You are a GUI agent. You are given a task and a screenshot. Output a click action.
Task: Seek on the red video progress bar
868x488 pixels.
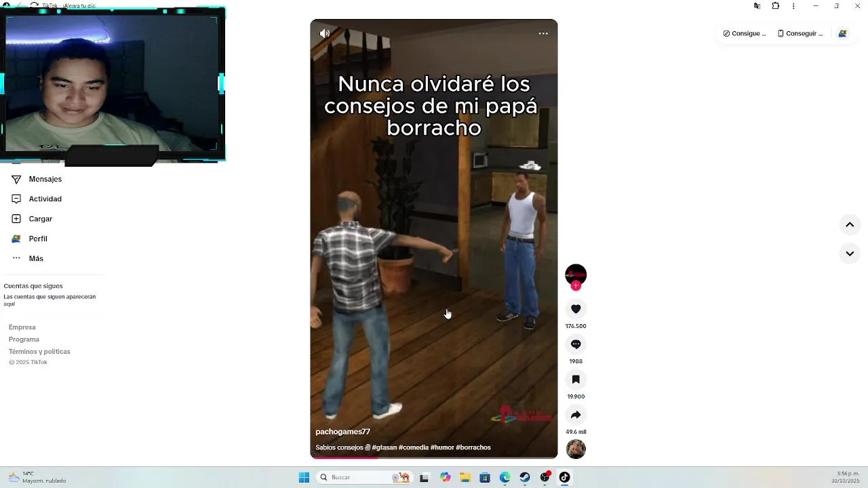[x=434, y=457]
